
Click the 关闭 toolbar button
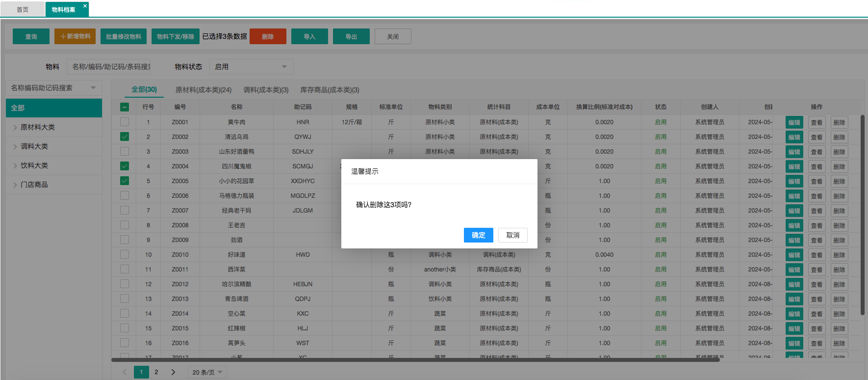(x=393, y=36)
